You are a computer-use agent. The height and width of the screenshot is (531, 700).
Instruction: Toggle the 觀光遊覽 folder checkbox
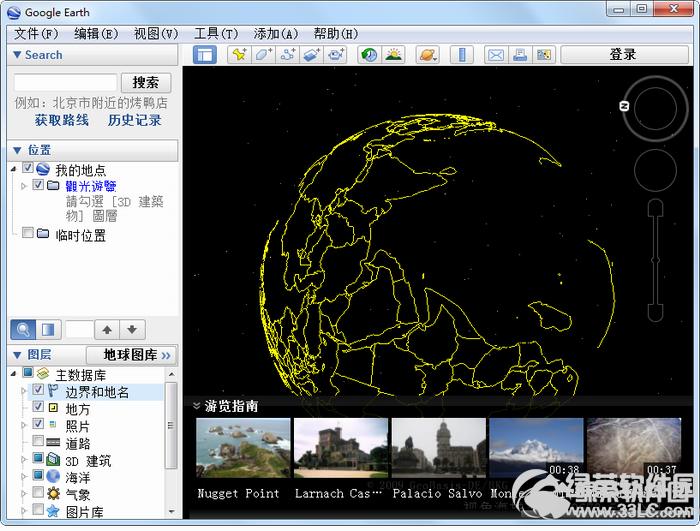(x=38, y=184)
